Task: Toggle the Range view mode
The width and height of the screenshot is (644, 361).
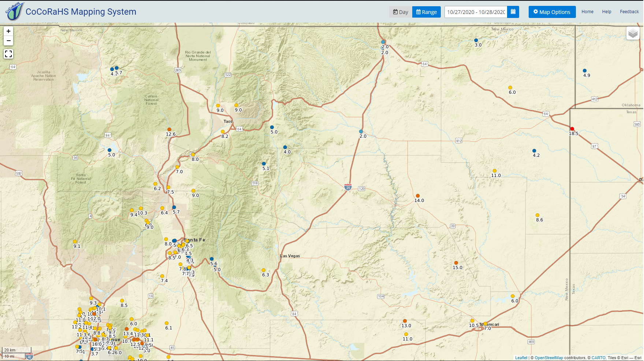Action: 426,11
